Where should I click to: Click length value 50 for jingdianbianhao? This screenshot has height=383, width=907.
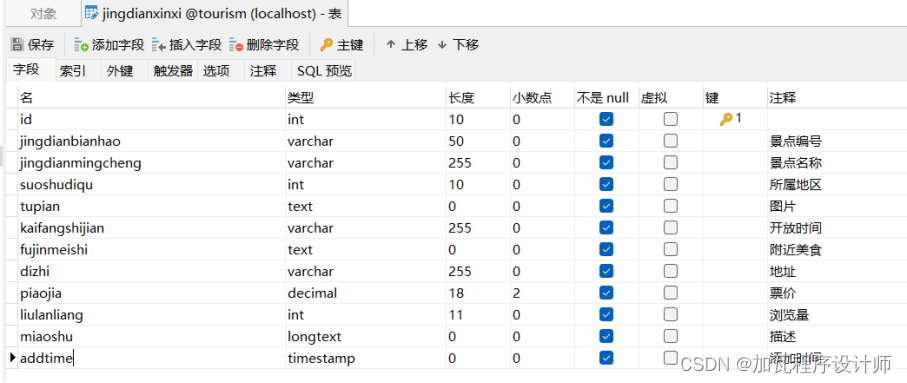[456, 141]
